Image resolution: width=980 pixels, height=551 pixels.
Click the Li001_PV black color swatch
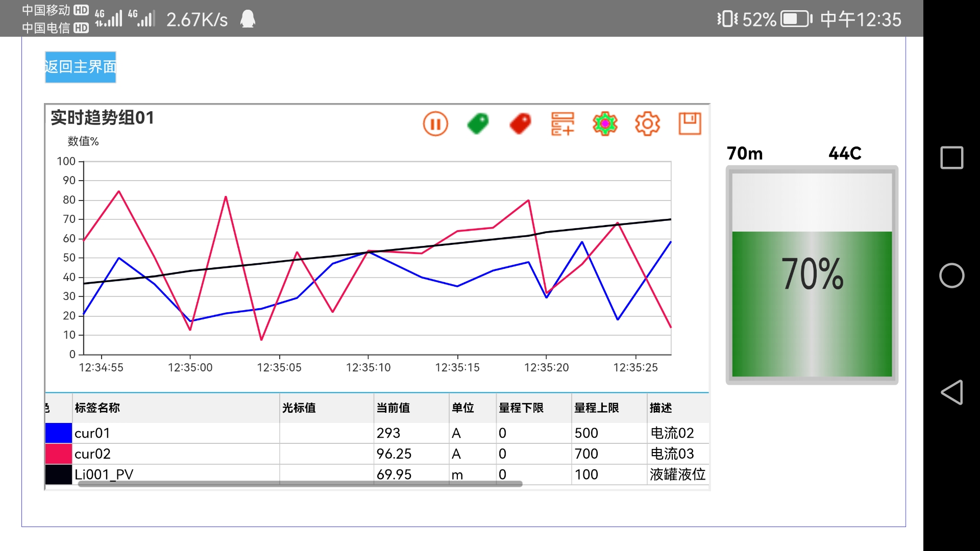(x=59, y=474)
